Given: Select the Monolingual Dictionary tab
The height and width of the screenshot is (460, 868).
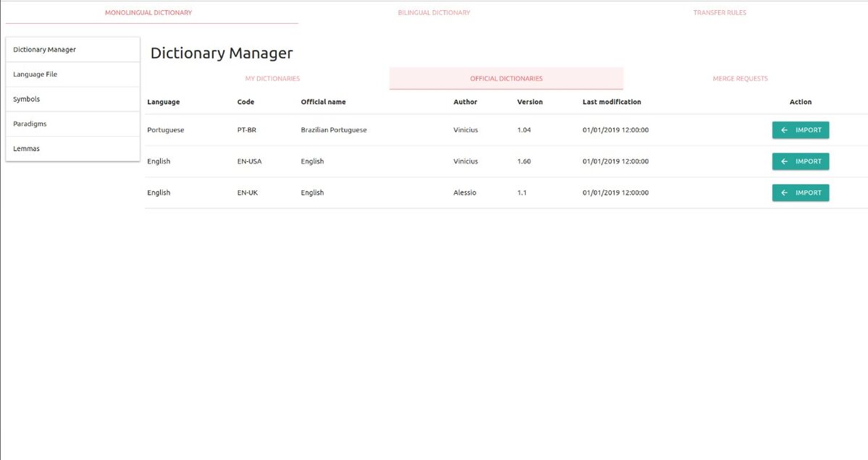Looking at the screenshot, I should [148, 12].
